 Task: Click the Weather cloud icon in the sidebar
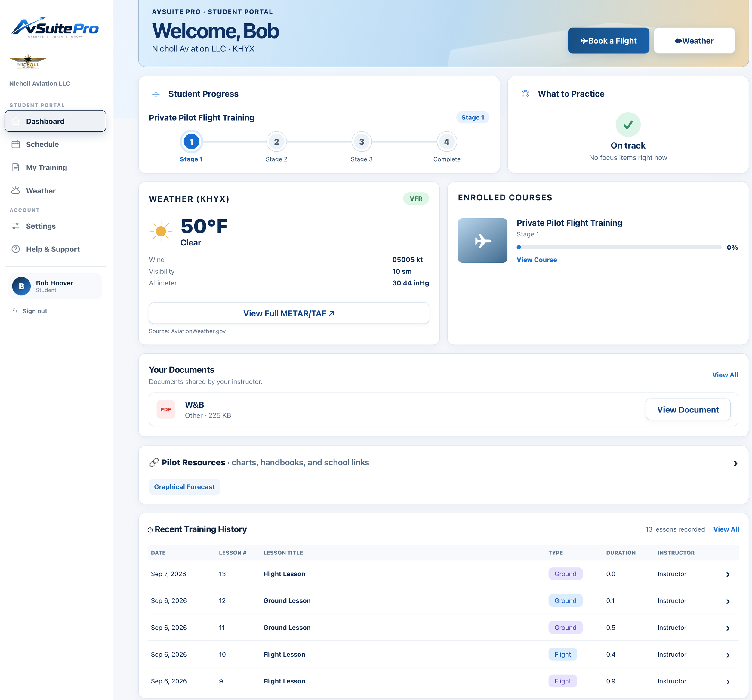pos(16,190)
